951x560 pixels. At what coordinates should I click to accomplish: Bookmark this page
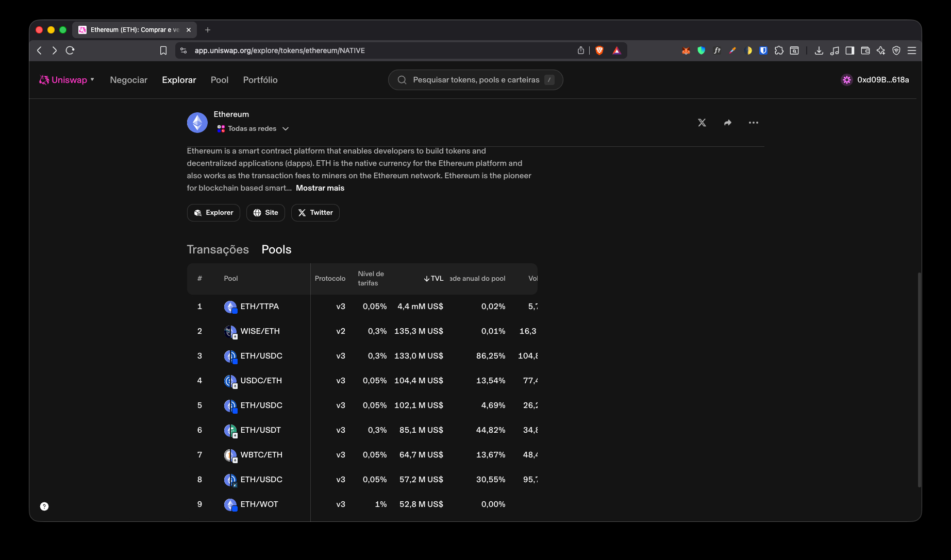pos(163,50)
